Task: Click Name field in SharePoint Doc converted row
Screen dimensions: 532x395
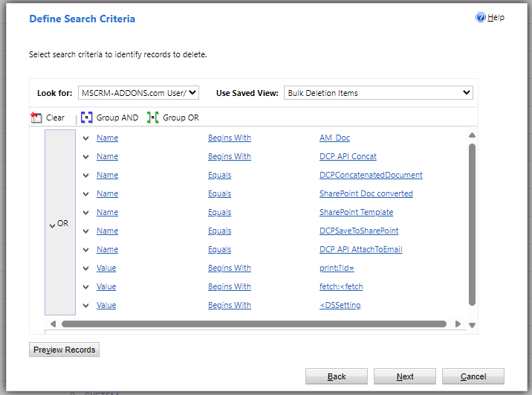Action: click(x=107, y=193)
